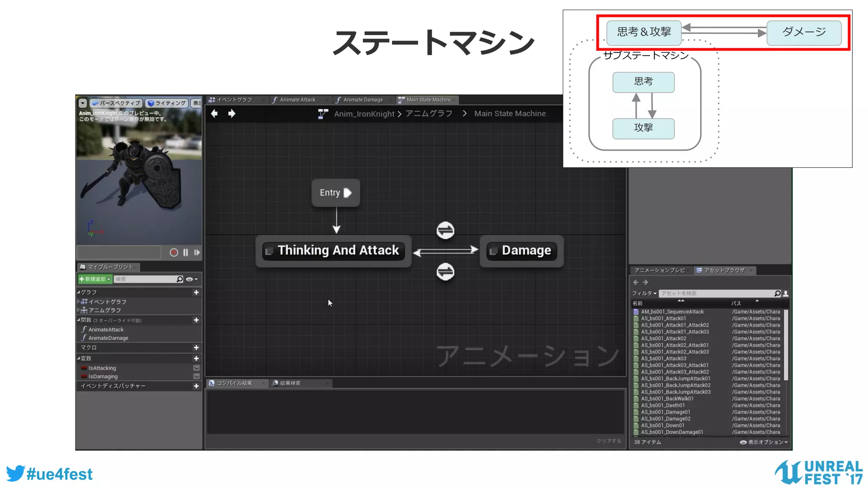This screenshot has height=488, width=868.
Task: Click Main State Machine in the breadcrumb
Action: (x=510, y=114)
